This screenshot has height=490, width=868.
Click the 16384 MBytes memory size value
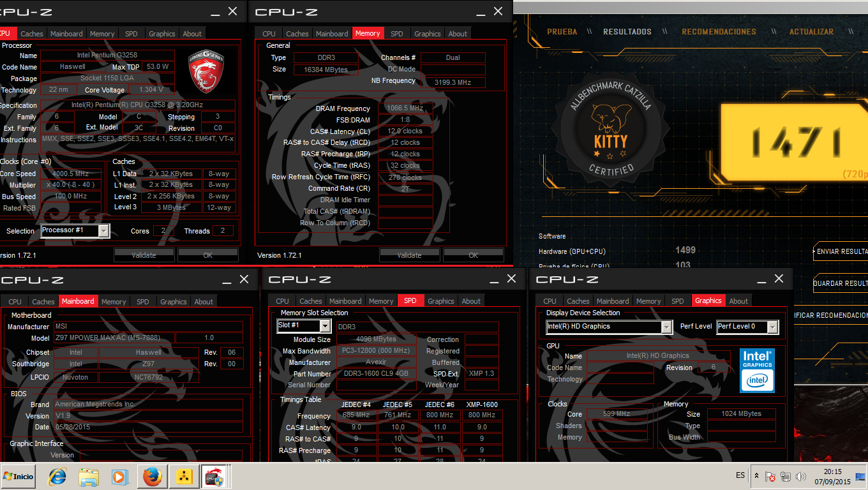pos(327,70)
